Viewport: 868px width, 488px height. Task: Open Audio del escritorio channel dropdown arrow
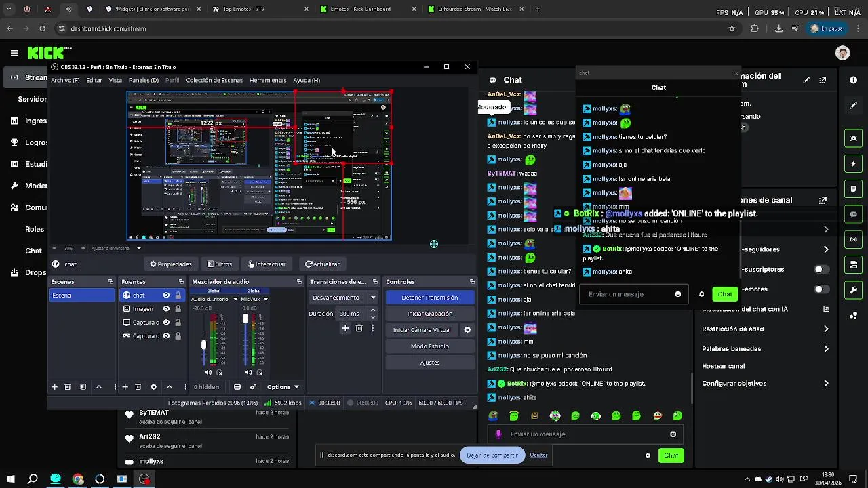point(235,299)
